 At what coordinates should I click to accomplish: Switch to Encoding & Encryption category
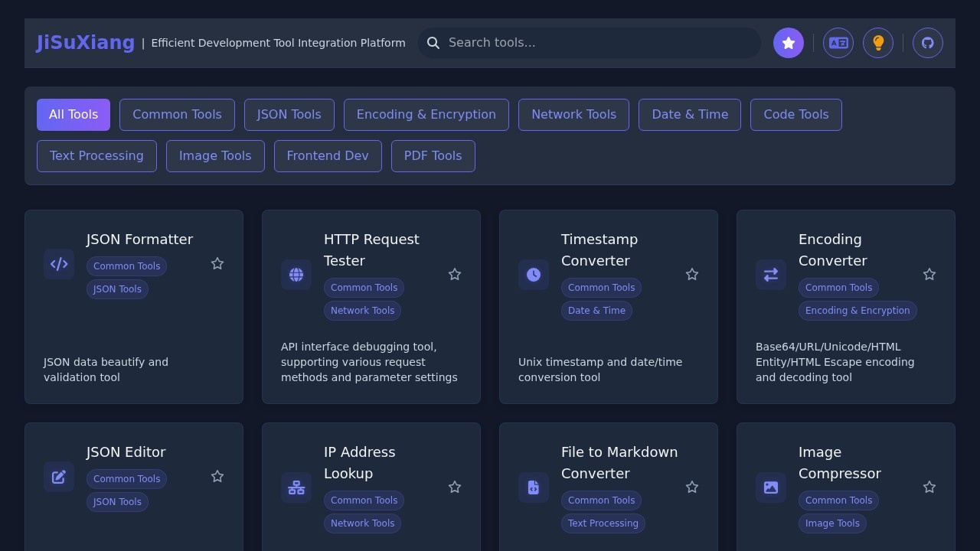pos(426,115)
